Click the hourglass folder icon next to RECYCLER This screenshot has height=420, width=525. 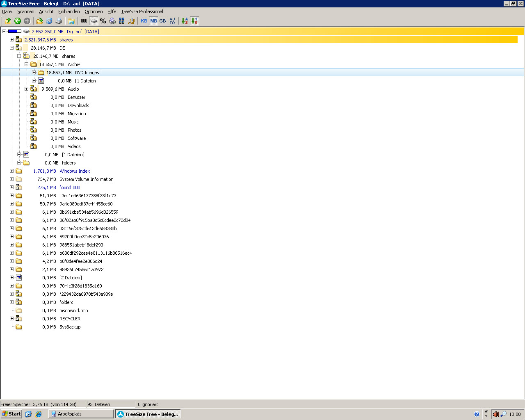19,319
